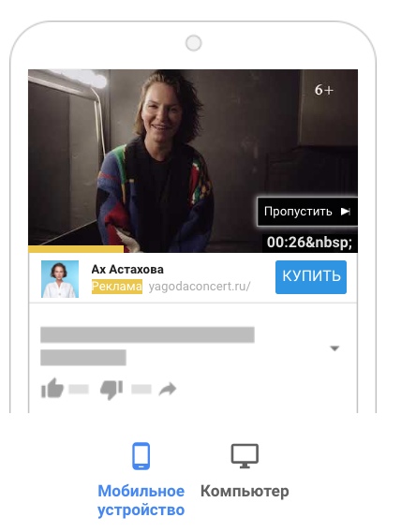Click the share arrow icon

[168, 389]
